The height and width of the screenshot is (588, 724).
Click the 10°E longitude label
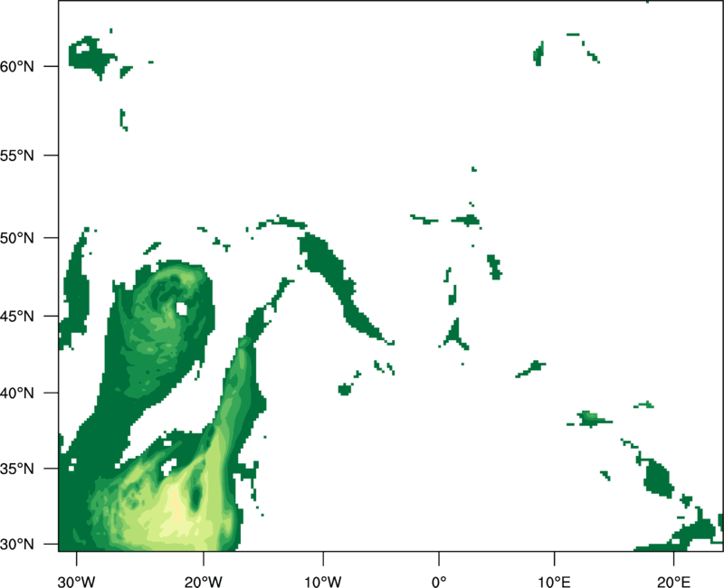pyautogui.click(x=554, y=580)
